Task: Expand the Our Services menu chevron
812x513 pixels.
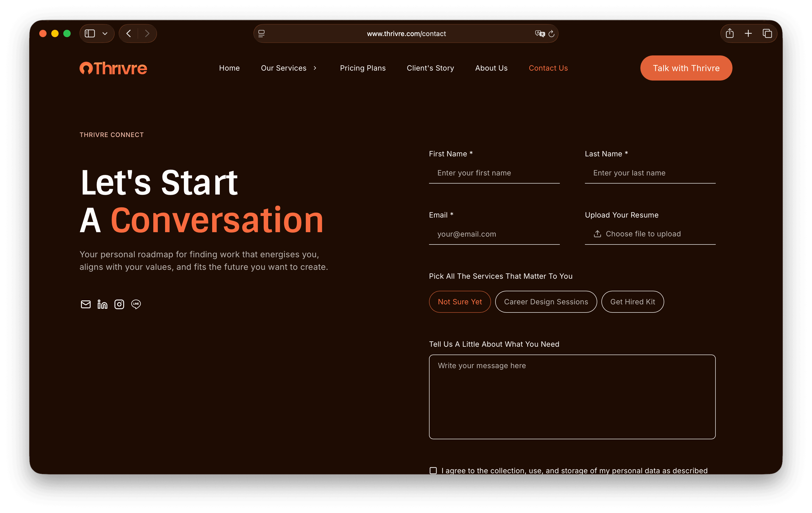Action: coord(315,68)
